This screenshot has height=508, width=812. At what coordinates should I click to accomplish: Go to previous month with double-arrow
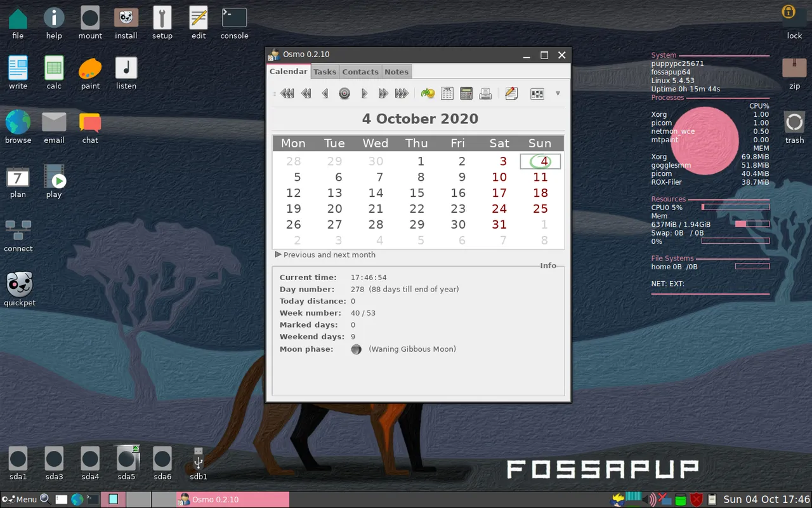306,93
